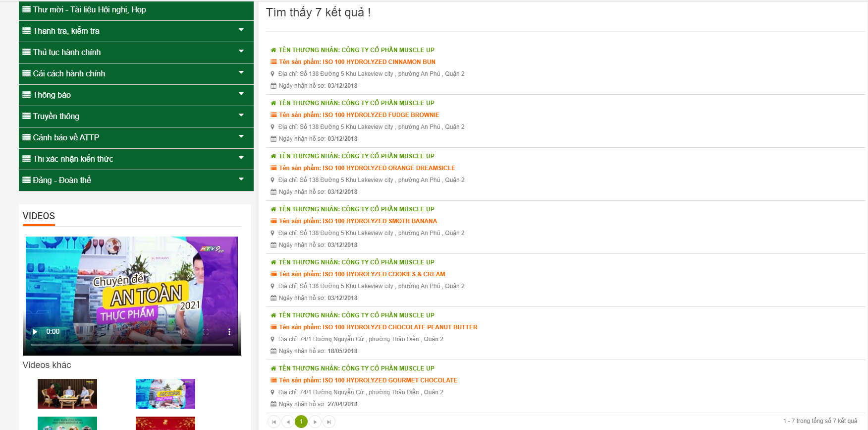Open the Cảnh báo về ATTP menu

point(136,138)
